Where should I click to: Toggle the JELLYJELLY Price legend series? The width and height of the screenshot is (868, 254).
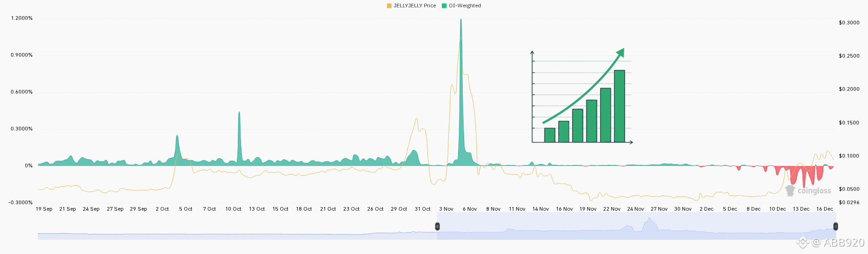411,6
